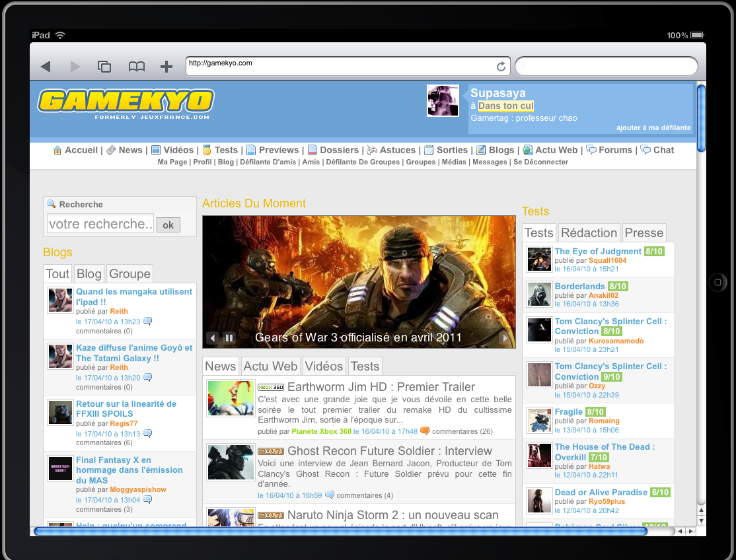The image size is (736, 560).
Task: Select the 'Tout' blogs tab
Action: click(57, 274)
